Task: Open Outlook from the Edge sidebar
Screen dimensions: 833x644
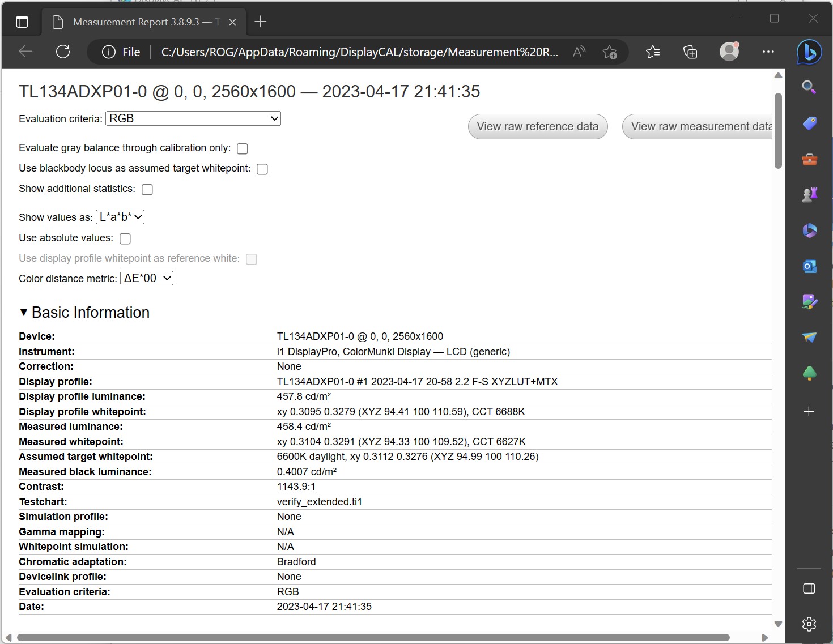Action: pos(809,266)
